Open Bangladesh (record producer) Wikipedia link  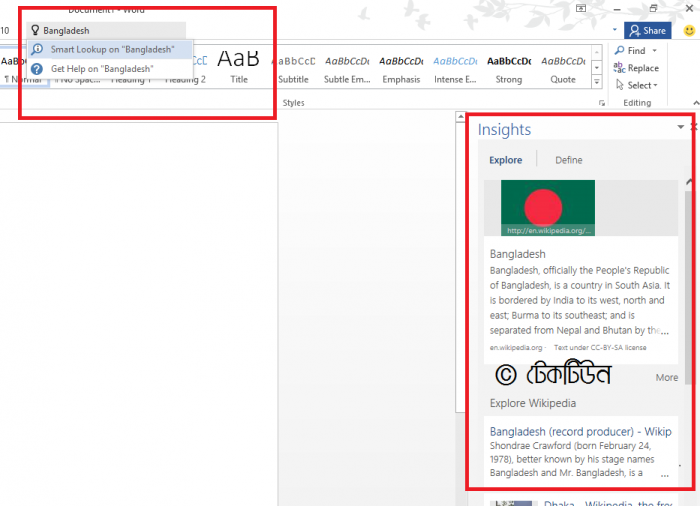[x=580, y=432]
